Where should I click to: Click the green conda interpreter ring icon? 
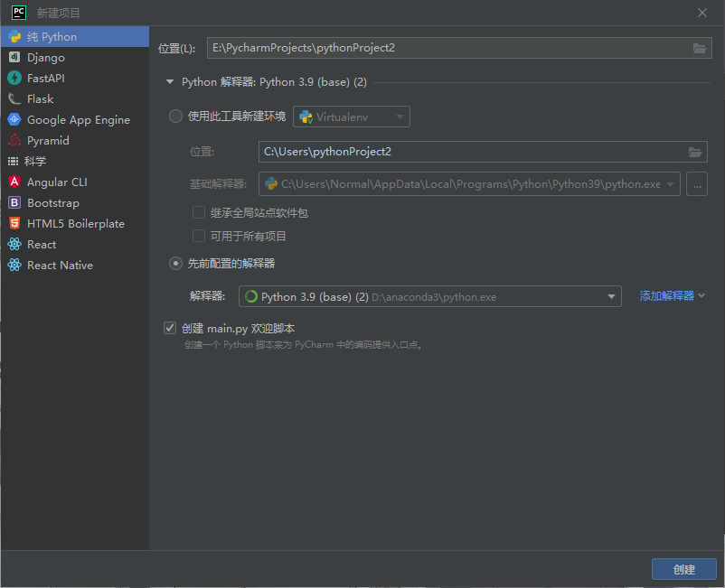251,296
